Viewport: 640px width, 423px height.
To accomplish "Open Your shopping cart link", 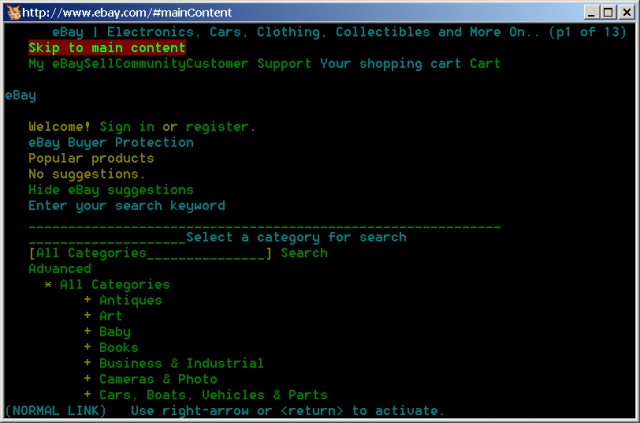I will 390,64.
